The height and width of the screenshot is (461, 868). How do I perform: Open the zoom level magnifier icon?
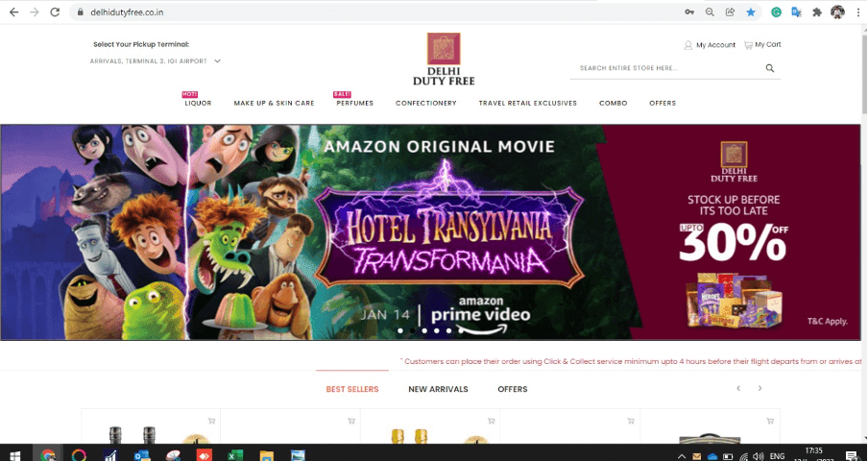(x=710, y=12)
